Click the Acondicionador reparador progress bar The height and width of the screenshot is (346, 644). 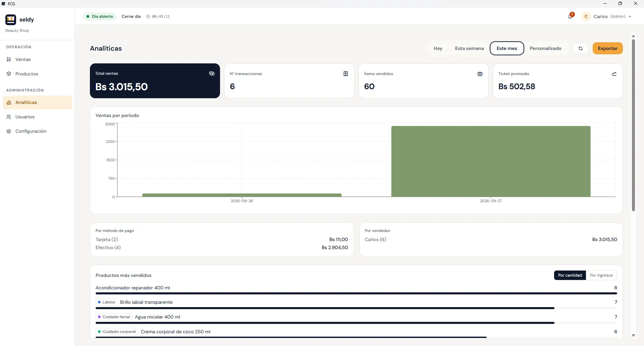(x=356, y=293)
